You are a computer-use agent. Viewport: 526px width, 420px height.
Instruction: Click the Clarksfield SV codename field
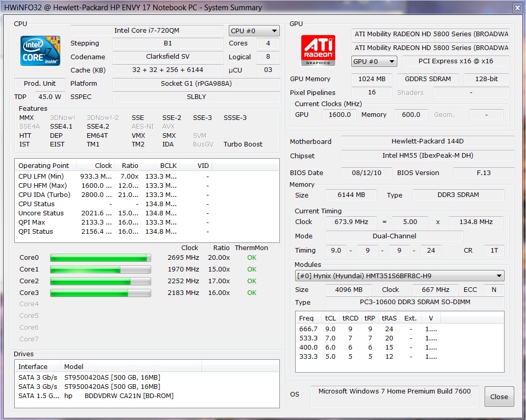(x=168, y=57)
